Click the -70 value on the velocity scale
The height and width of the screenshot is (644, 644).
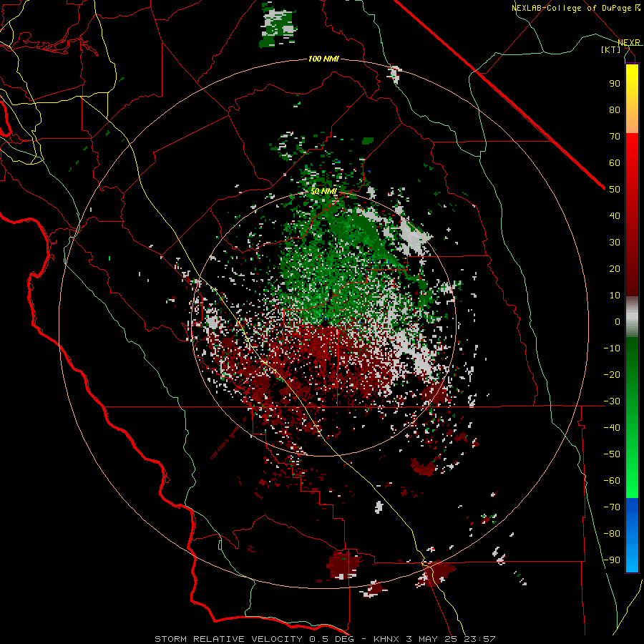click(x=612, y=507)
